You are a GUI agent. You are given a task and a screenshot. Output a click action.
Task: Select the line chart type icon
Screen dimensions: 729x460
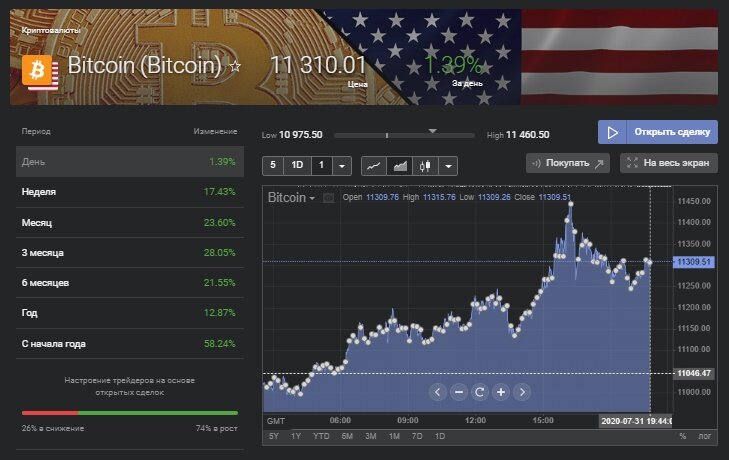[373, 165]
